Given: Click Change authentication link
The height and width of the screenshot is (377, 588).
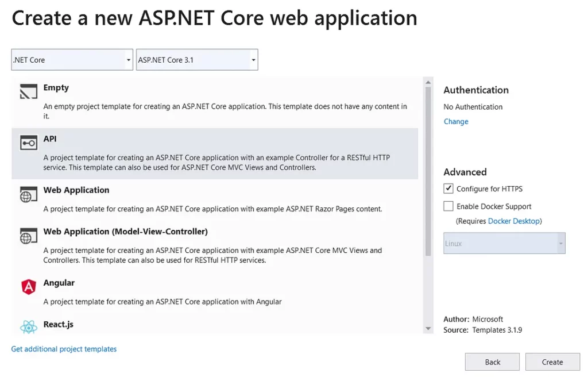Looking at the screenshot, I should tap(456, 121).
